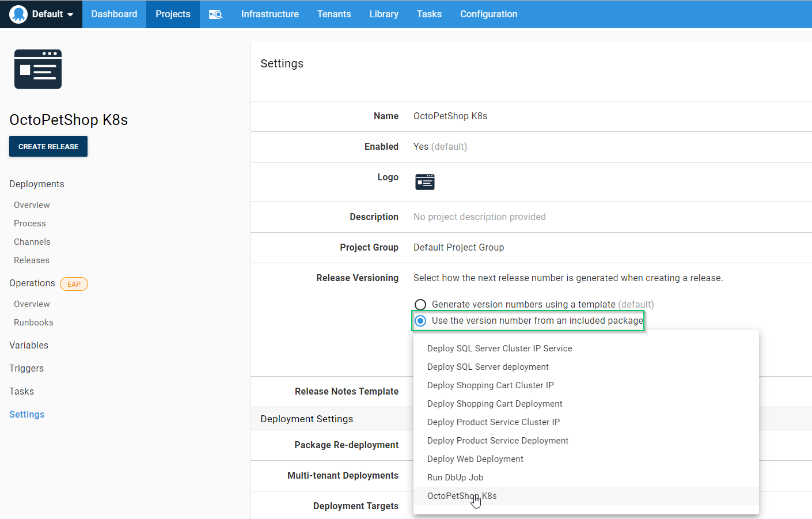Screen dimensions: 812x519
Task: Open the Library menu item
Action: (384, 14)
